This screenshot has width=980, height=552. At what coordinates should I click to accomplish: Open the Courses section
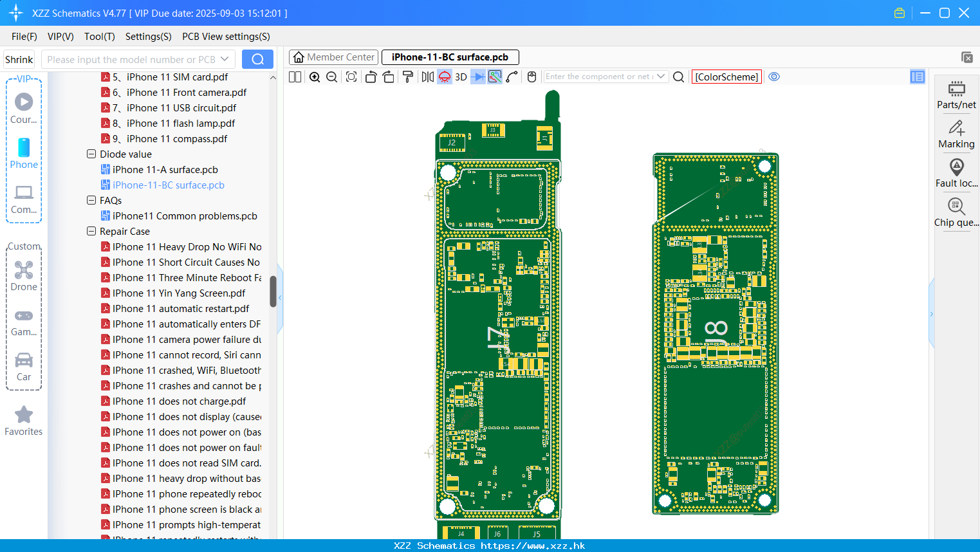(x=24, y=108)
